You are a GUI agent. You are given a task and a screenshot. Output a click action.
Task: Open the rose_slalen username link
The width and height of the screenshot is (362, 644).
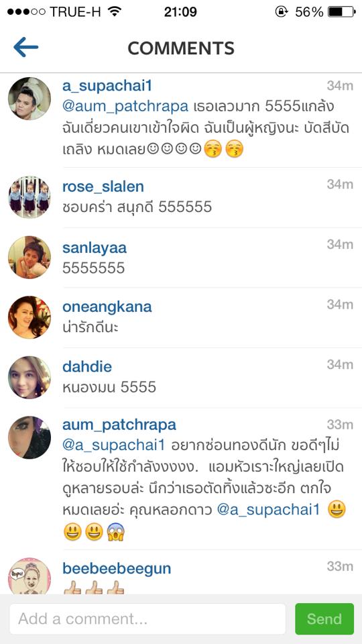103,187
